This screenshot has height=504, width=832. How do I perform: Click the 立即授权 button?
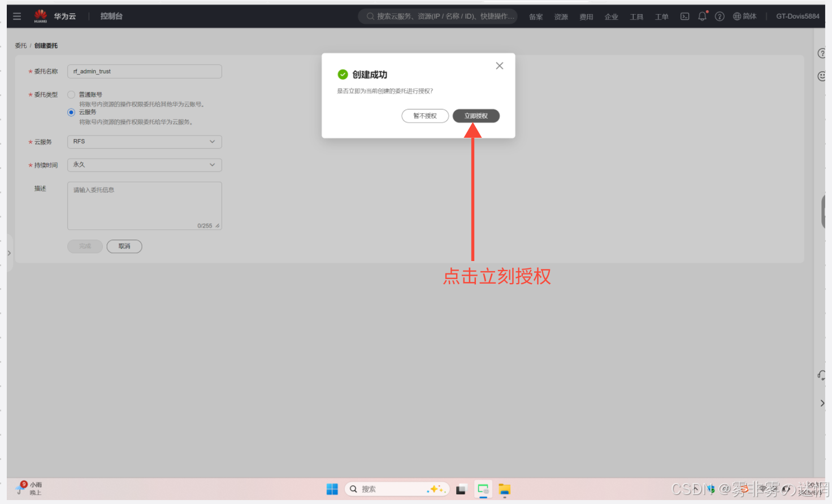(x=476, y=116)
